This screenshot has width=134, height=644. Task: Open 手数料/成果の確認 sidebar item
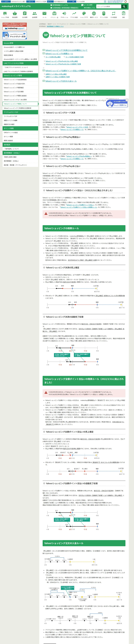[x=20, y=157]
